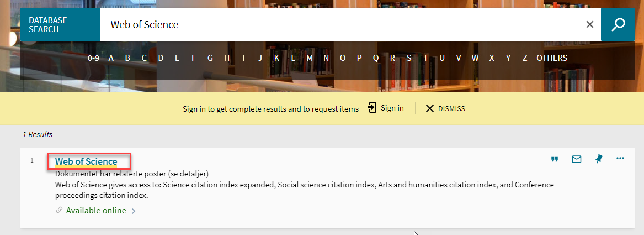
Task: Open the Web of Science title link
Action: (x=86, y=161)
